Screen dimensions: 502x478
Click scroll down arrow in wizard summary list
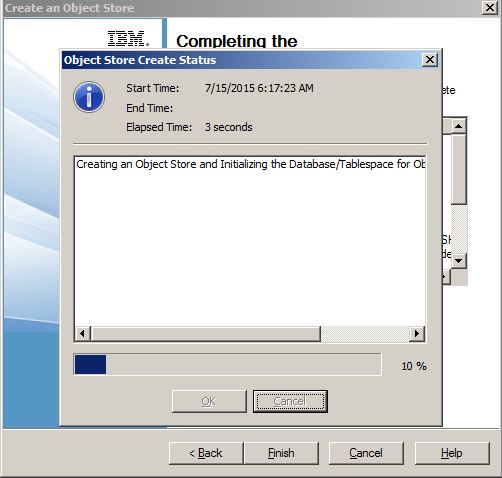coord(459,260)
